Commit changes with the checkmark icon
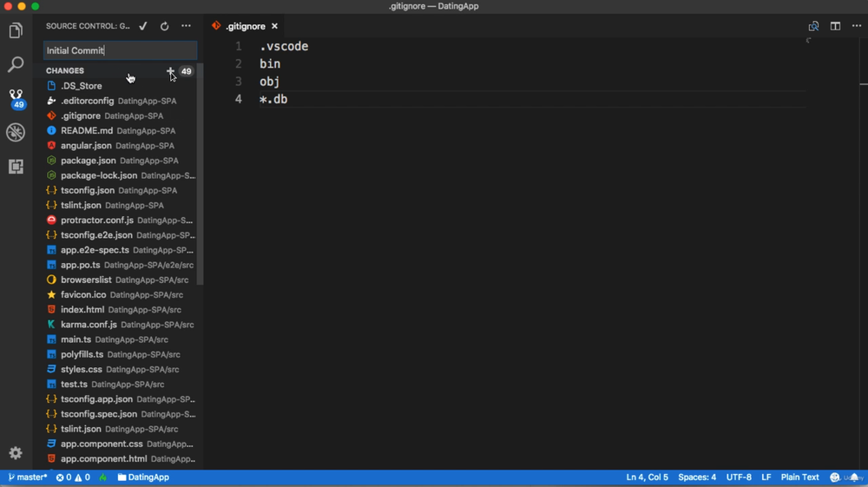868x487 pixels. pyautogui.click(x=143, y=26)
